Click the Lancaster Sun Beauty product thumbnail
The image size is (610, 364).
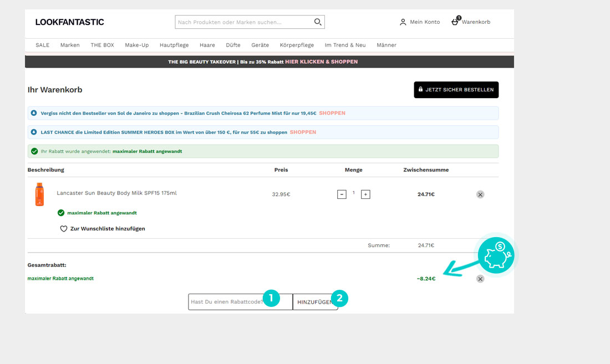click(x=40, y=194)
